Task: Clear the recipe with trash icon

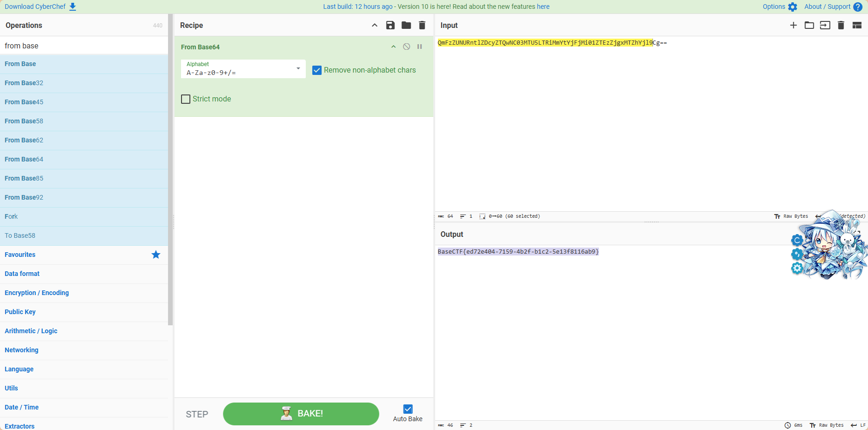Action: pyautogui.click(x=422, y=25)
